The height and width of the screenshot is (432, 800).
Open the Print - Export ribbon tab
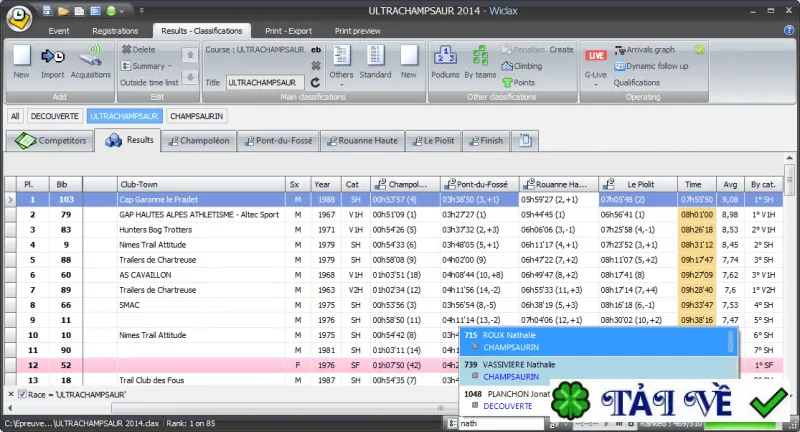pos(288,31)
